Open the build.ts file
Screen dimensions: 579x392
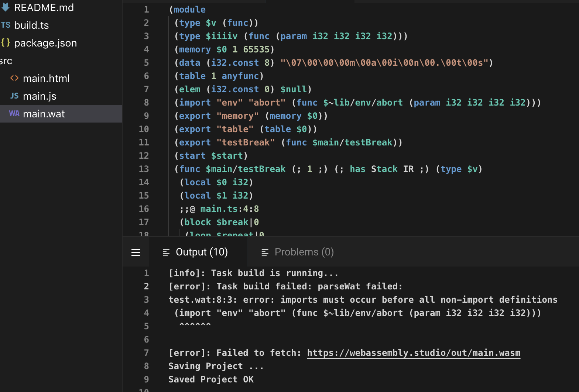pos(31,25)
